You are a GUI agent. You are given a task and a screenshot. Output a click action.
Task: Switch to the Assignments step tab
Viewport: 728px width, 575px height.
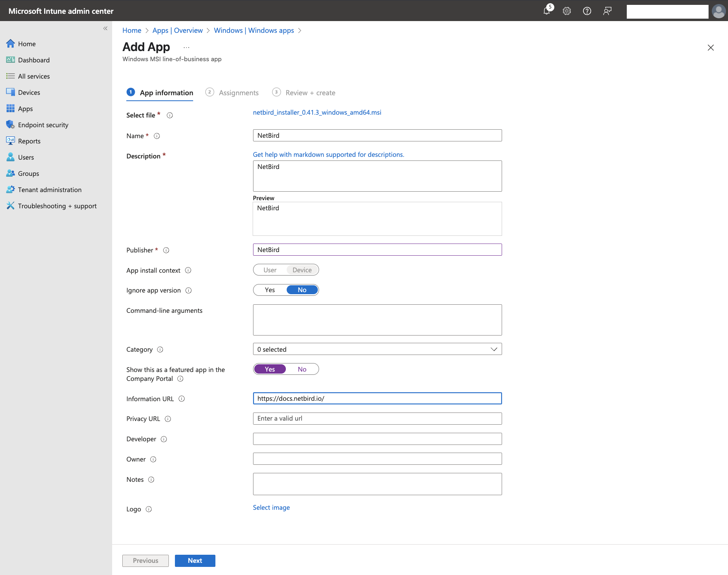click(238, 93)
